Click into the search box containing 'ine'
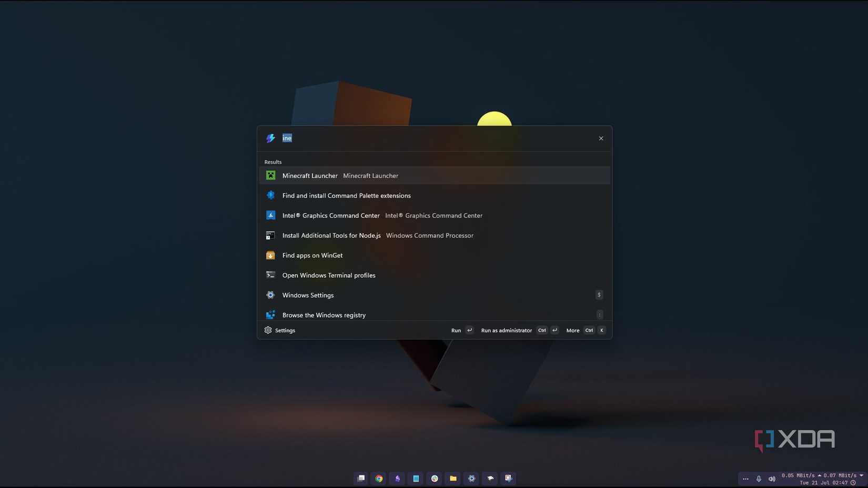 pos(435,138)
